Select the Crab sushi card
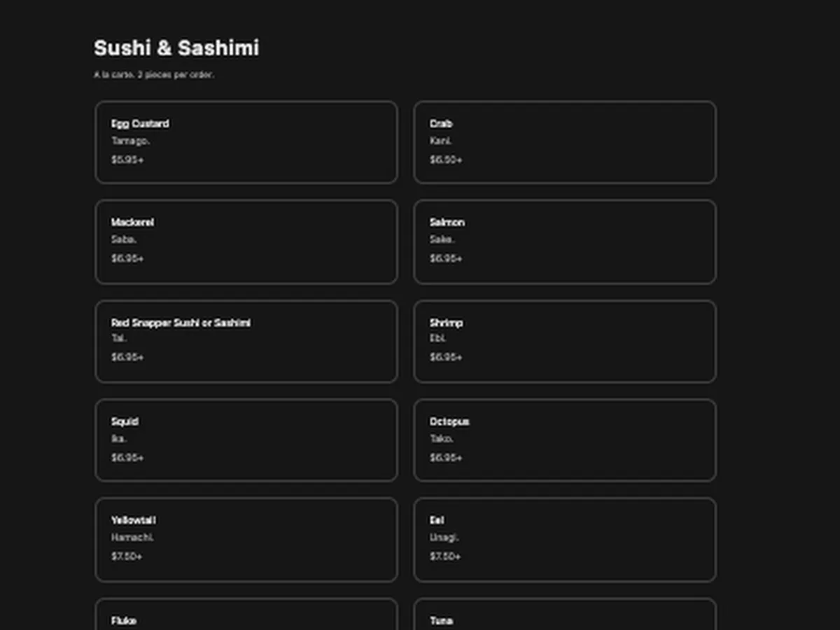 coord(564,142)
